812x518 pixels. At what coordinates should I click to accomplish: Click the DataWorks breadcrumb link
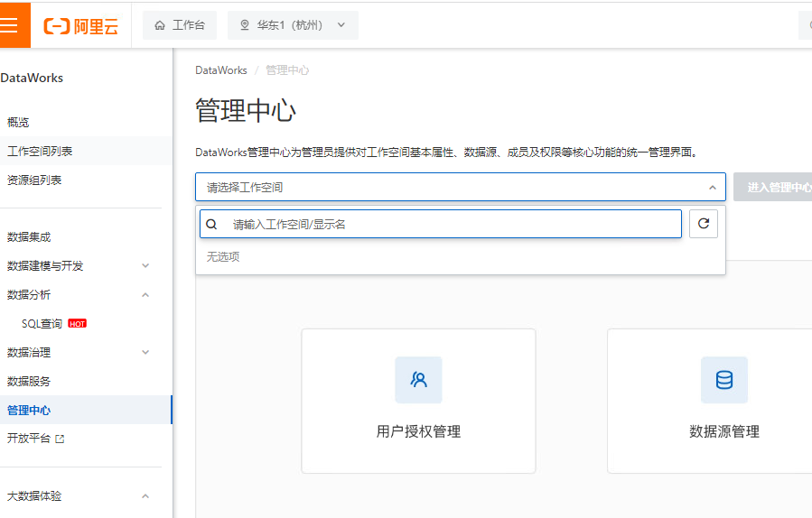point(221,70)
